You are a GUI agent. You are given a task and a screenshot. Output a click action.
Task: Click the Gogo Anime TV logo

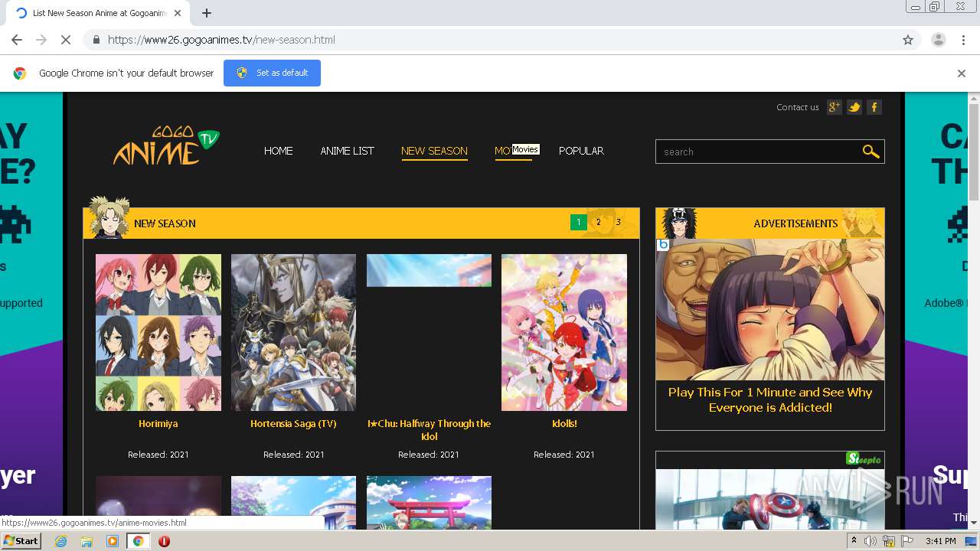[x=167, y=145]
